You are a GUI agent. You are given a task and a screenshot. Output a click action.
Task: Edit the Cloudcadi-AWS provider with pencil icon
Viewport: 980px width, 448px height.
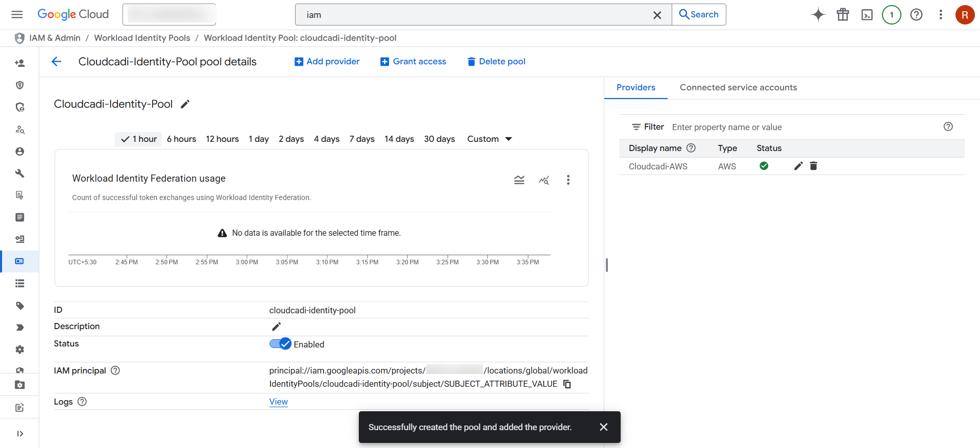798,166
